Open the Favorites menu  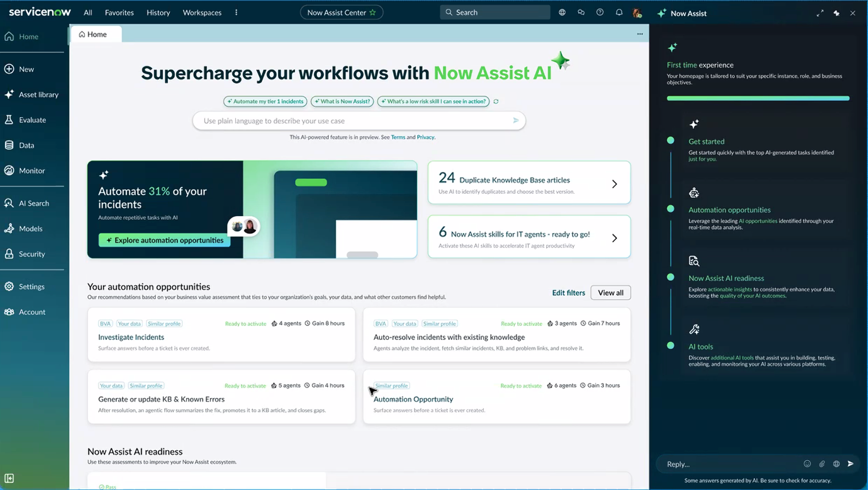coord(119,12)
